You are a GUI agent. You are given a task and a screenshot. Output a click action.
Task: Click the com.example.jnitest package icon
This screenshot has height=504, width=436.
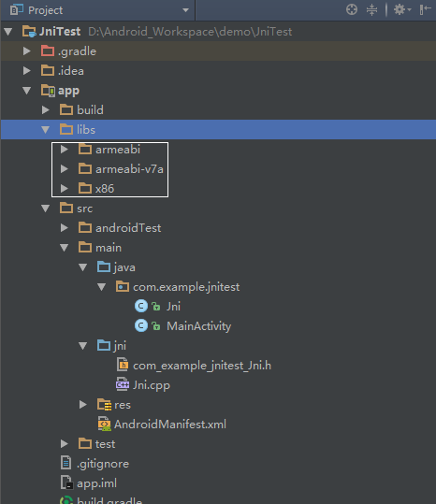click(x=123, y=286)
